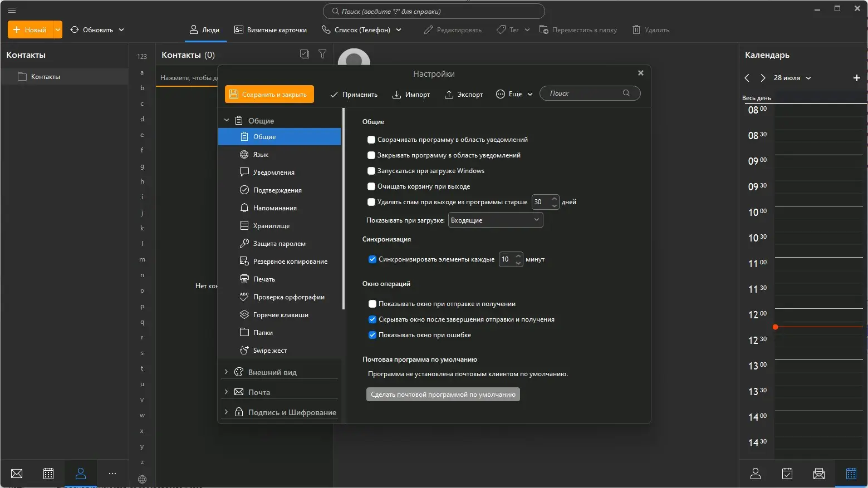The width and height of the screenshot is (868, 488).
Task: Open the Проверка орфографии settings section
Action: click(x=289, y=297)
